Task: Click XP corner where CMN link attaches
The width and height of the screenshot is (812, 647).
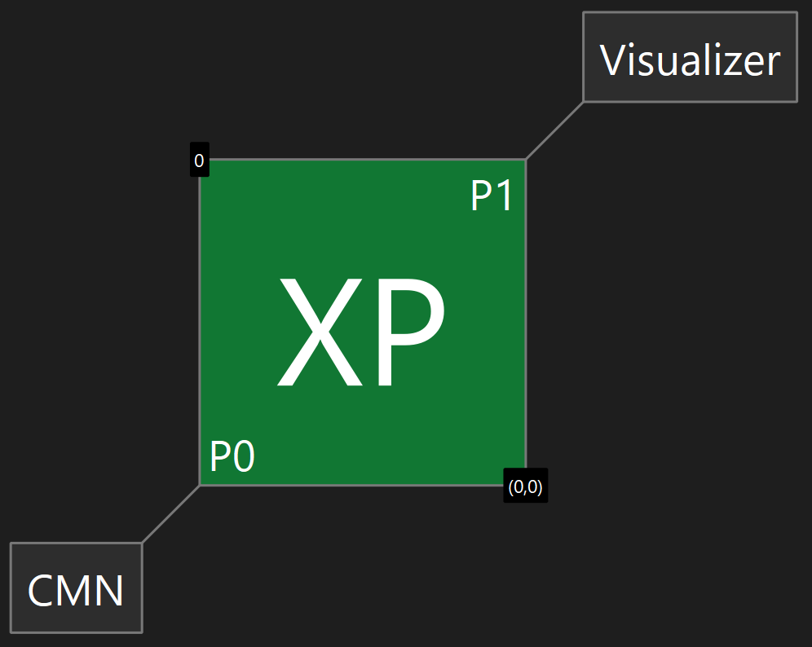Action: pos(201,485)
